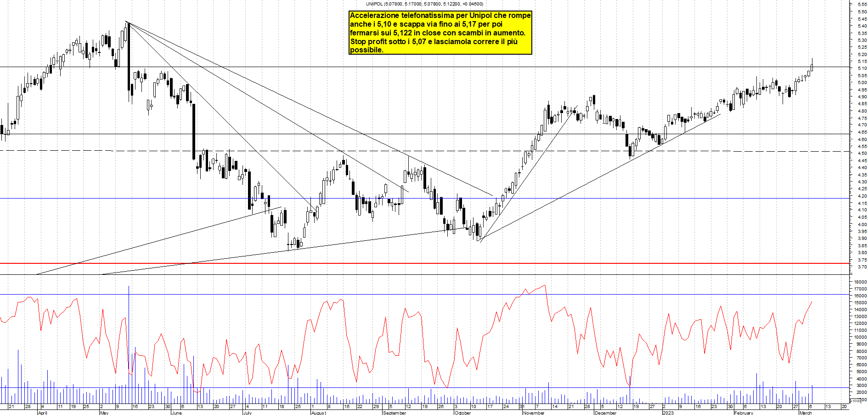This screenshot has height=415, width=868.
Task: Click the 18000 volume axis label
Action: [x=860, y=282]
